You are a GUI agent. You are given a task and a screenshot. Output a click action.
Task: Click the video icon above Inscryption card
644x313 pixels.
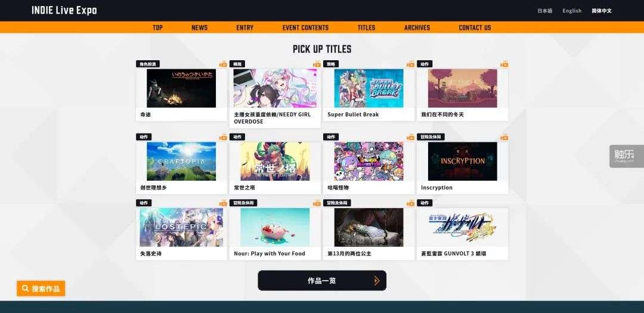504,137
